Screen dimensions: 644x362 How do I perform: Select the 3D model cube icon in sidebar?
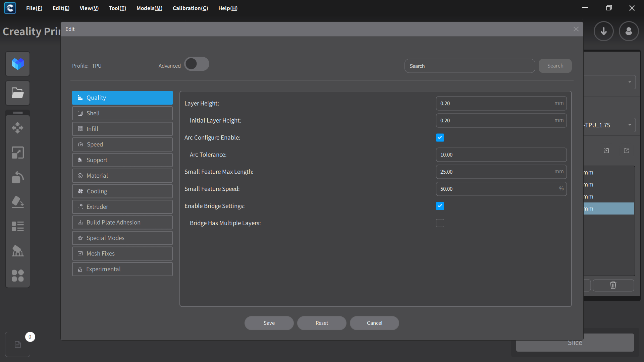click(18, 64)
